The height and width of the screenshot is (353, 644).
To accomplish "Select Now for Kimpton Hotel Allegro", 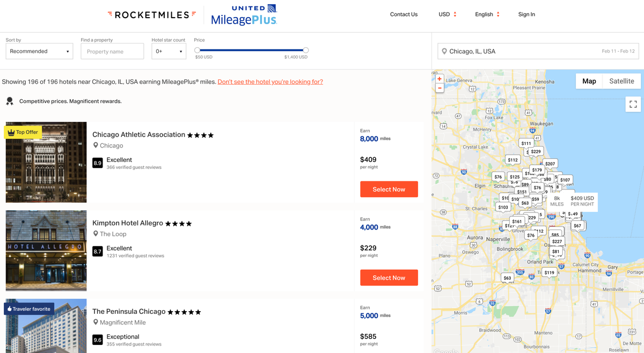I will (x=389, y=278).
